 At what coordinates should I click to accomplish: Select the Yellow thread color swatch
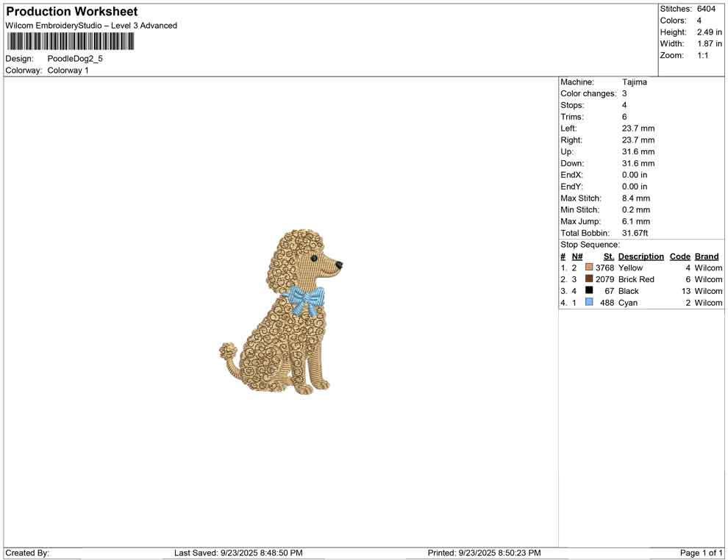pos(588,268)
